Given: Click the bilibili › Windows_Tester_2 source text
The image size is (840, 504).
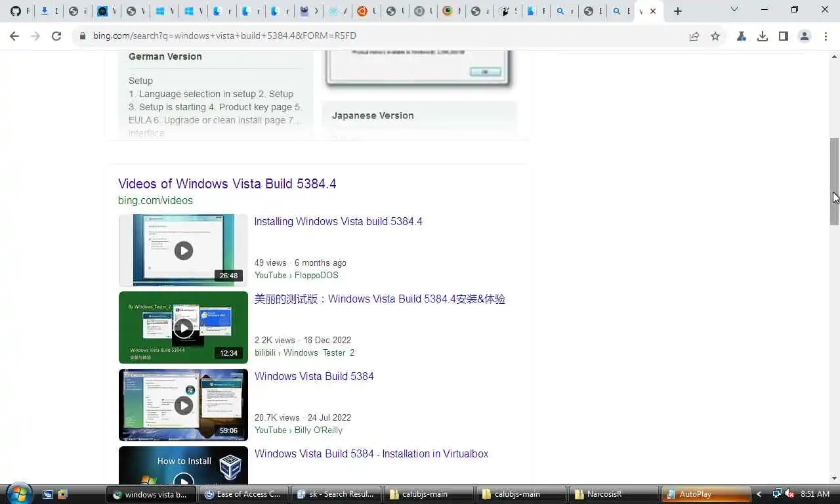Looking at the screenshot, I should (304, 353).
